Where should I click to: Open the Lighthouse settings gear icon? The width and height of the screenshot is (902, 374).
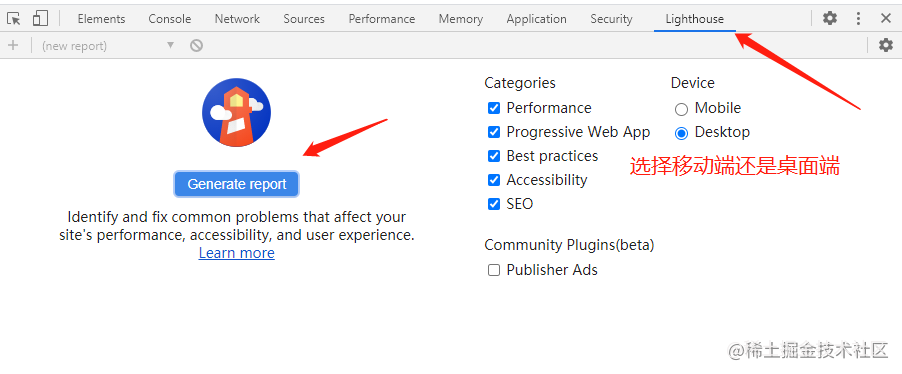click(x=886, y=45)
